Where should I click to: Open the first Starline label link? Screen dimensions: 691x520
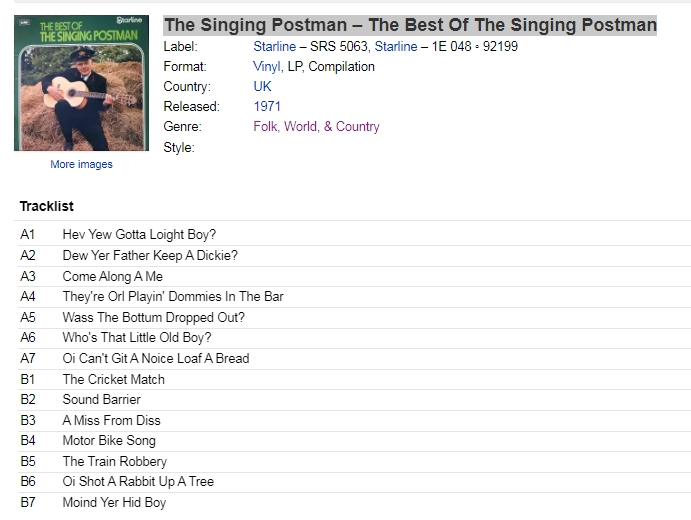point(275,46)
